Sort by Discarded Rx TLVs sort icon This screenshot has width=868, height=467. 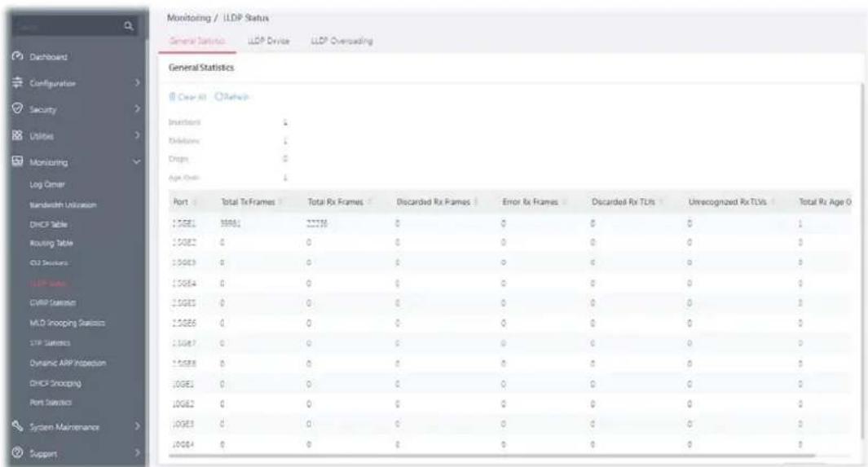tap(661, 202)
